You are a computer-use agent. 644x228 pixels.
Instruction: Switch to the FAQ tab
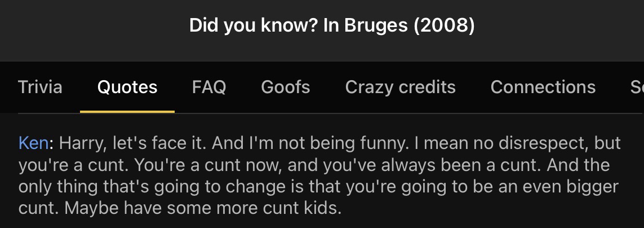[209, 87]
